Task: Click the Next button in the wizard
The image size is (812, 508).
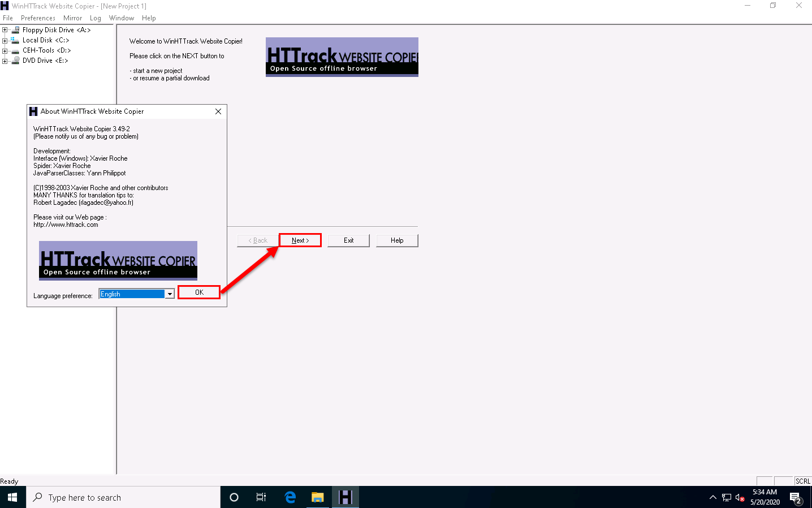Action: pyautogui.click(x=300, y=240)
